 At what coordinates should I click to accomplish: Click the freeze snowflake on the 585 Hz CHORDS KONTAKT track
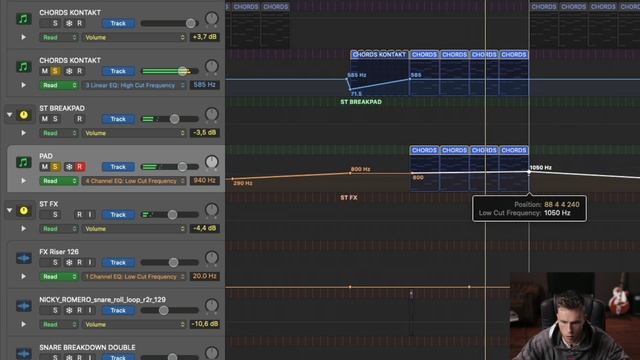[x=69, y=71]
